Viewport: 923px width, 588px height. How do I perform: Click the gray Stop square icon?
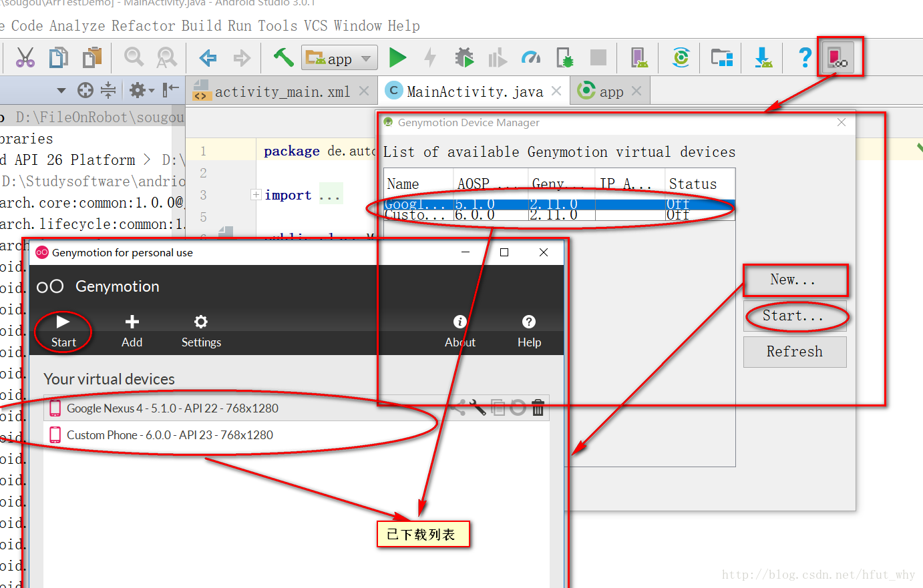pyautogui.click(x=598, y=57)
